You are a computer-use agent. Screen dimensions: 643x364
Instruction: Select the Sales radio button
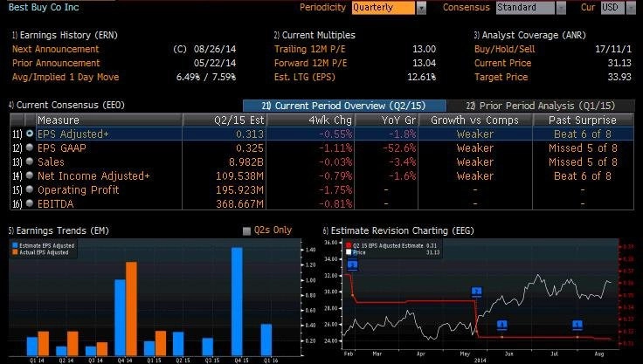(x=30, y=161)
